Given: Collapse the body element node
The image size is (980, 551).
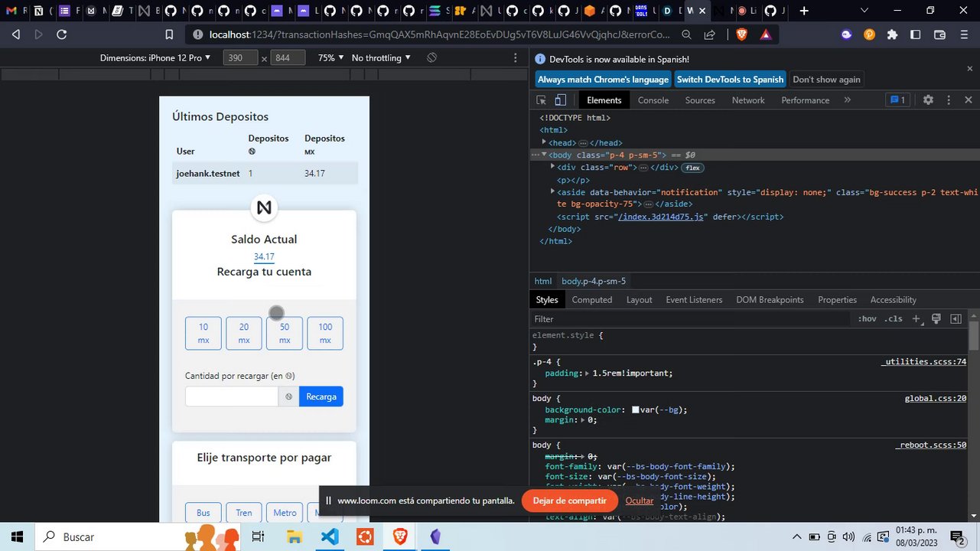Looking at the screenshot, I should (544, 155).
